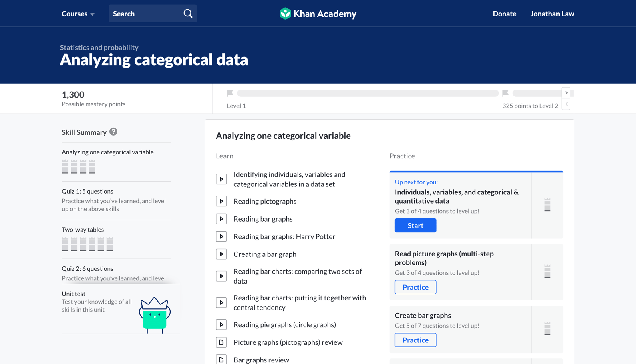
Task: Click the Khan Academy logo
Action: click(x=318, y=14)
